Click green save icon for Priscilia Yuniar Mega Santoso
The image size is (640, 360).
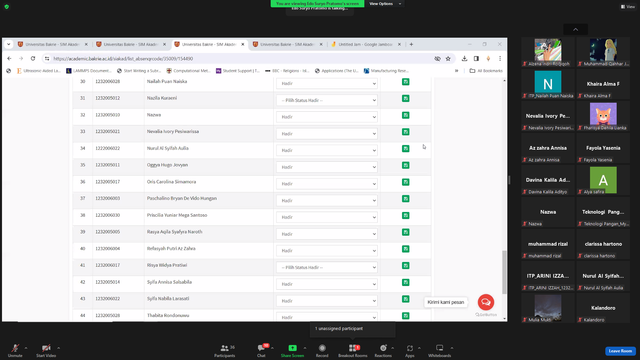click(405, 216)
